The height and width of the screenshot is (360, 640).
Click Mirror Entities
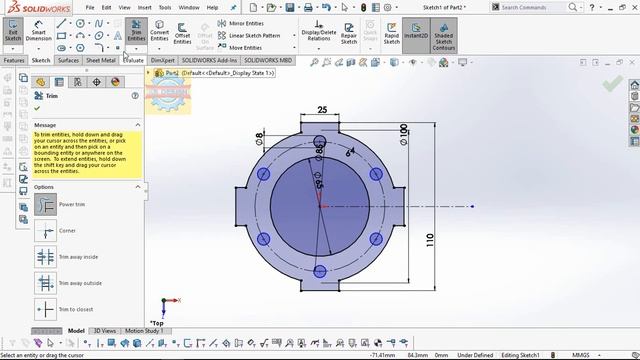241,24
